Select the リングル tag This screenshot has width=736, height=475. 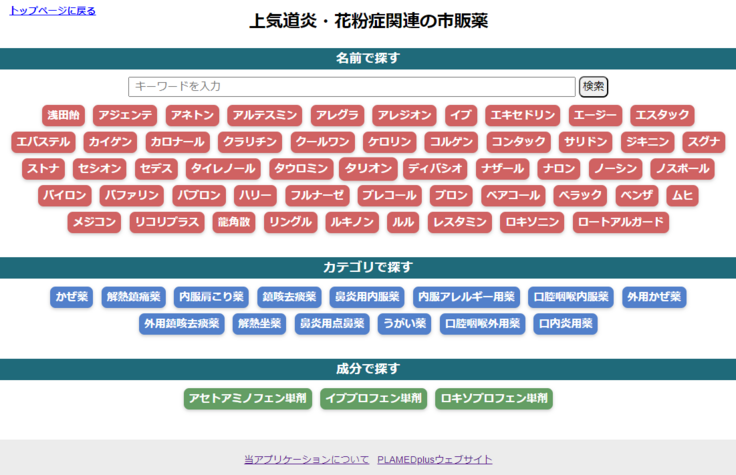(x=291, y=222)
